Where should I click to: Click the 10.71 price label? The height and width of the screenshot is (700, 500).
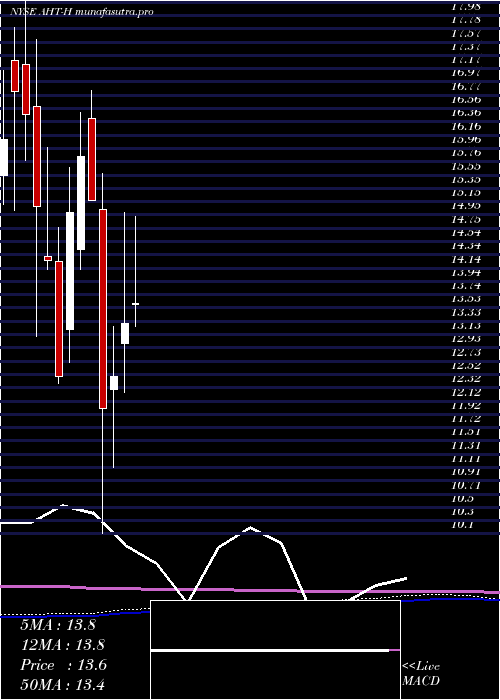pos(466,486)
